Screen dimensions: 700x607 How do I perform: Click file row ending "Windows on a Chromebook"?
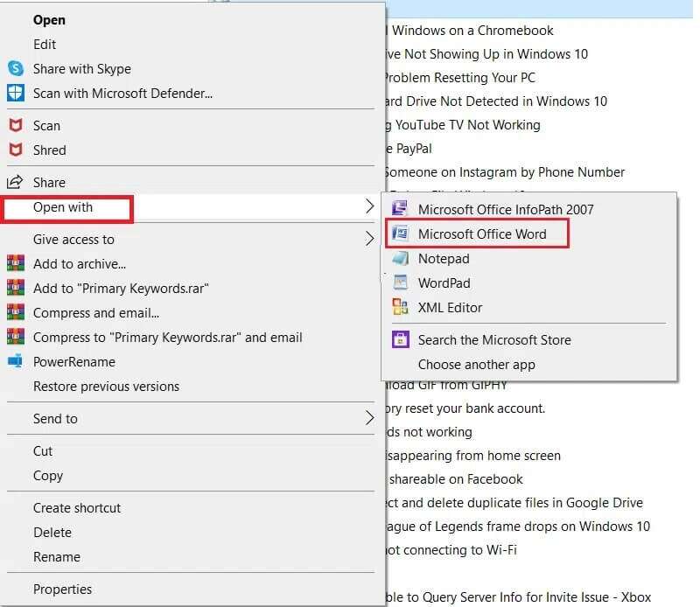470,31
